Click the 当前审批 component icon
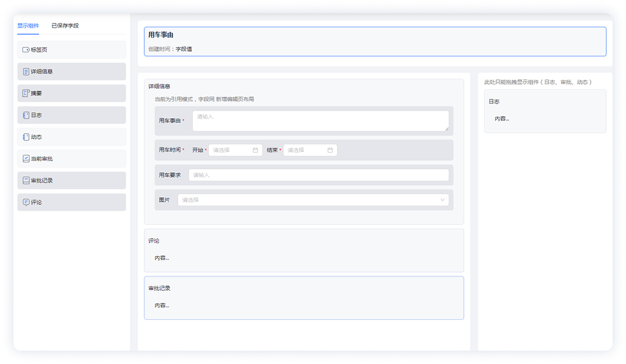 point(26,158)
